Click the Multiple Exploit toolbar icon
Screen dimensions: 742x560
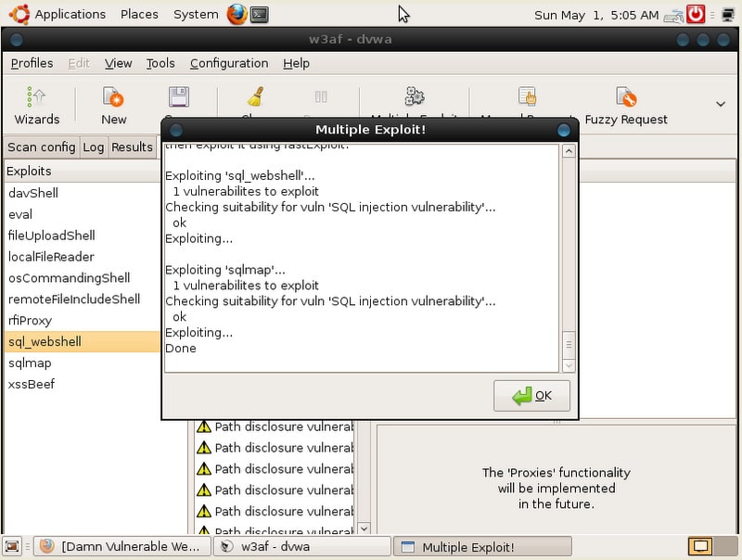pyautogui.click(x=415, y=97)
